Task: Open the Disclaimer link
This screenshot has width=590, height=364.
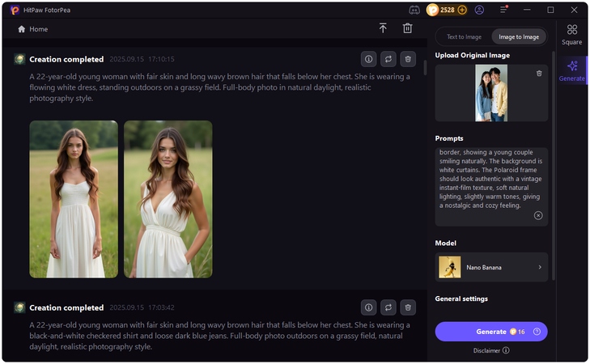Action: (490, 350)
